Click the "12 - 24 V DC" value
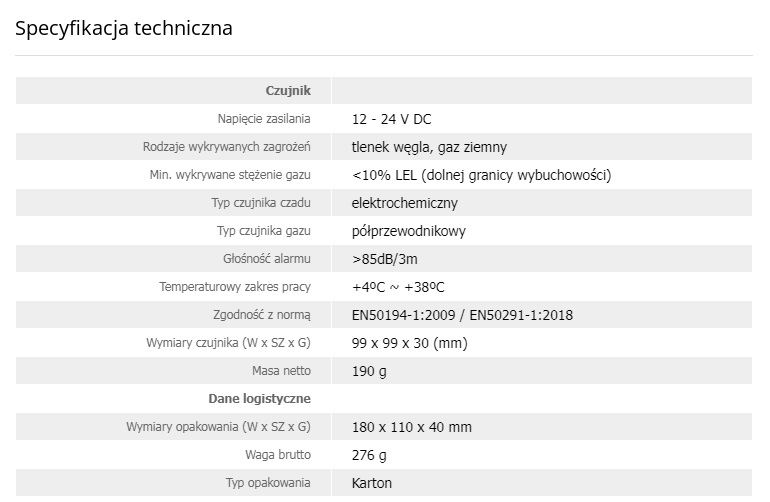Image resolution: width=770 pixels, height=502 pixels. coord(392,119)
